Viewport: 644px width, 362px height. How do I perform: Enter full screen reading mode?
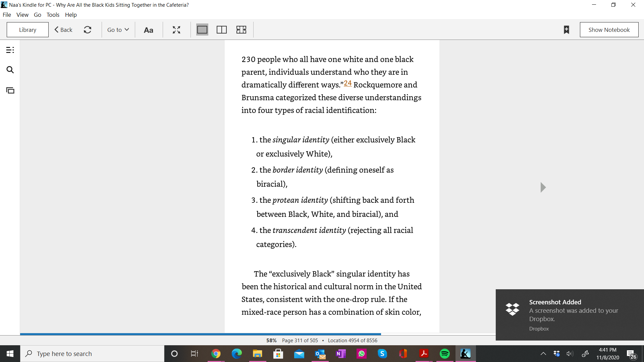tap(176, 30)
